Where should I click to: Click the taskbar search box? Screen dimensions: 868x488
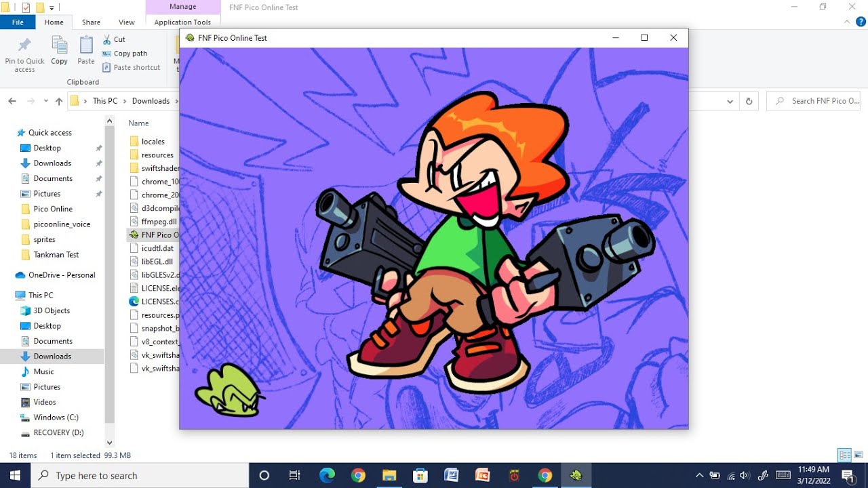click(x=140, y=475)
